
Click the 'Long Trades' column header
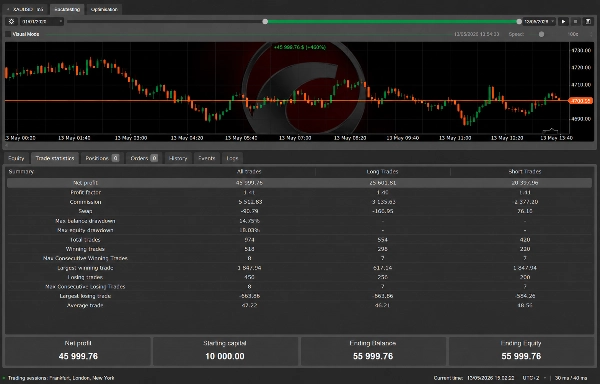[382, 171]
